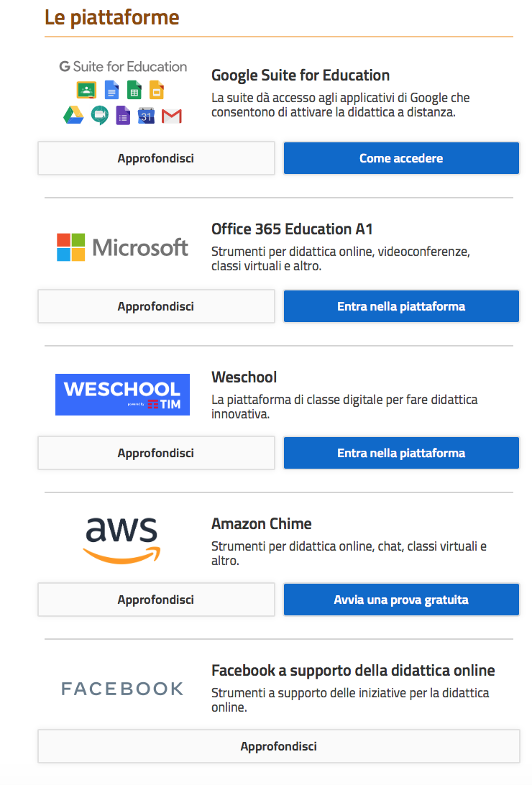Click the Google Sheets icon
This screenshot has height=785, width=532.
click(134, 90)
